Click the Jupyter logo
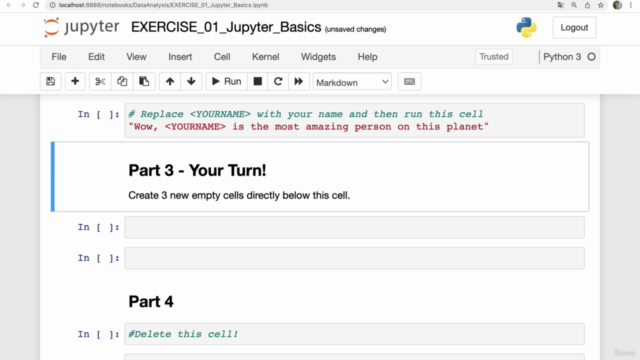The width and height of the screenshot is (640, 360). (x=82, y=27)
